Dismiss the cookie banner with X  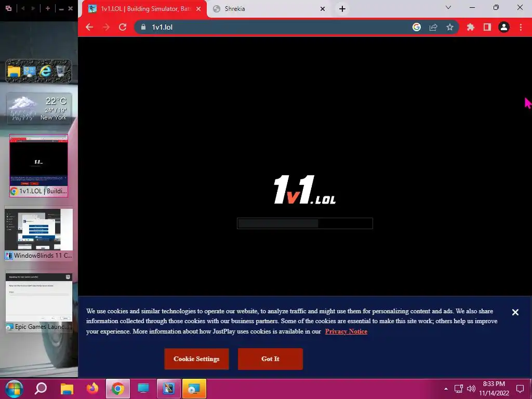515,312
